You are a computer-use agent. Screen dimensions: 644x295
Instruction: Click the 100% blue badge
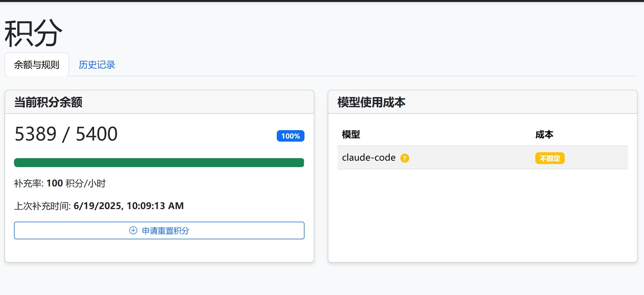(290, 136)
